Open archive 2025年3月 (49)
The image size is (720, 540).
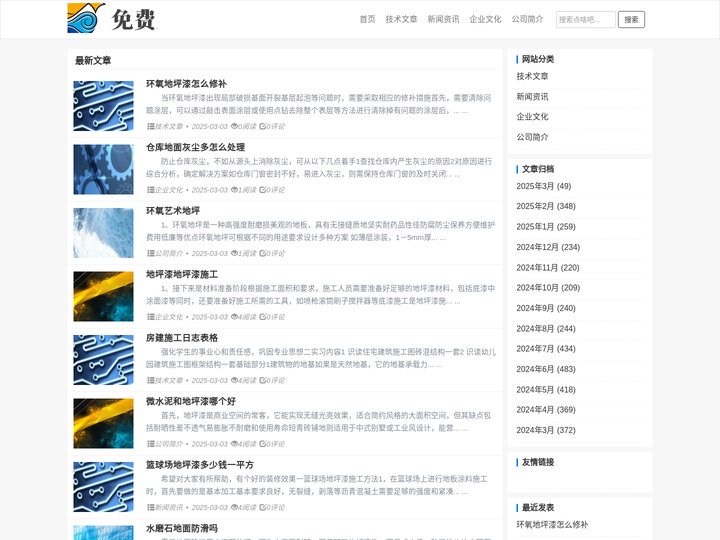click(544, 186)
